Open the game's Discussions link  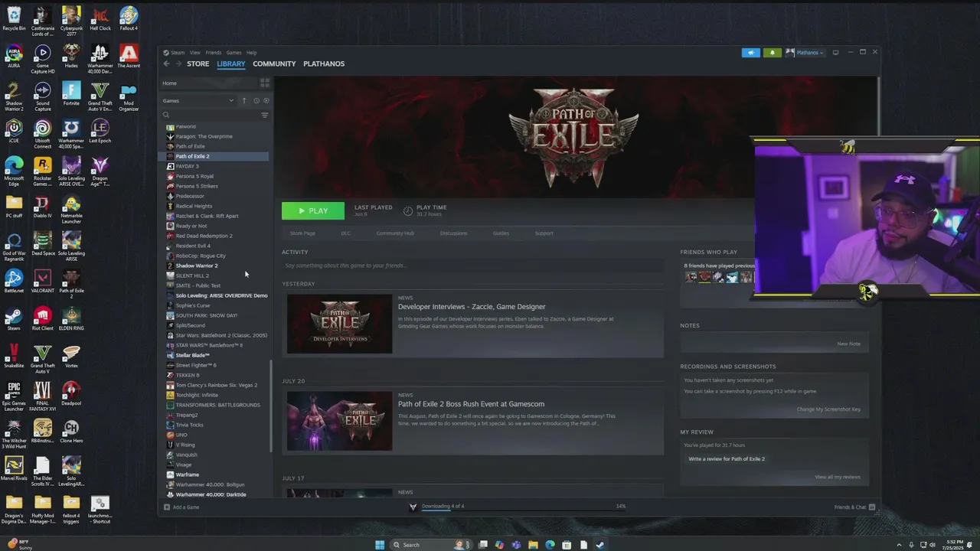click(x=453, y=233)
